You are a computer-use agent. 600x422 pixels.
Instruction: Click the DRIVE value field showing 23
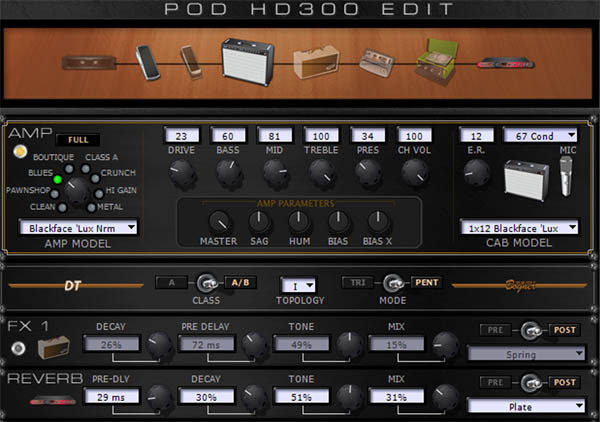pos(181,135)
